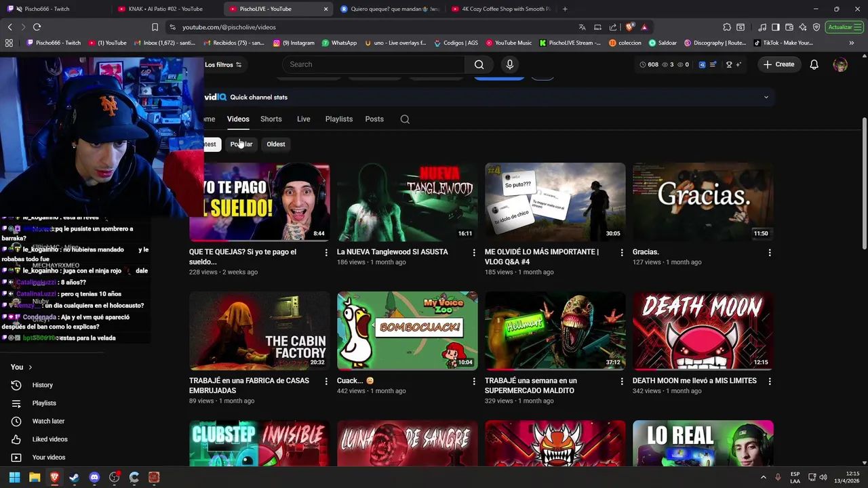Select the Videos channel tab
This screenshot has height=488, width=868.
tap(238, 119)
